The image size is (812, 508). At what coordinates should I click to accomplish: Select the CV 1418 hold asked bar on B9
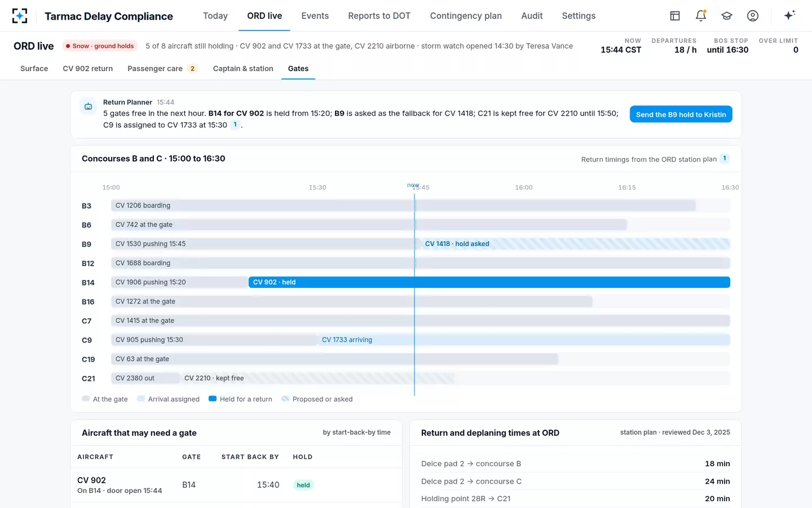(572, 244)
